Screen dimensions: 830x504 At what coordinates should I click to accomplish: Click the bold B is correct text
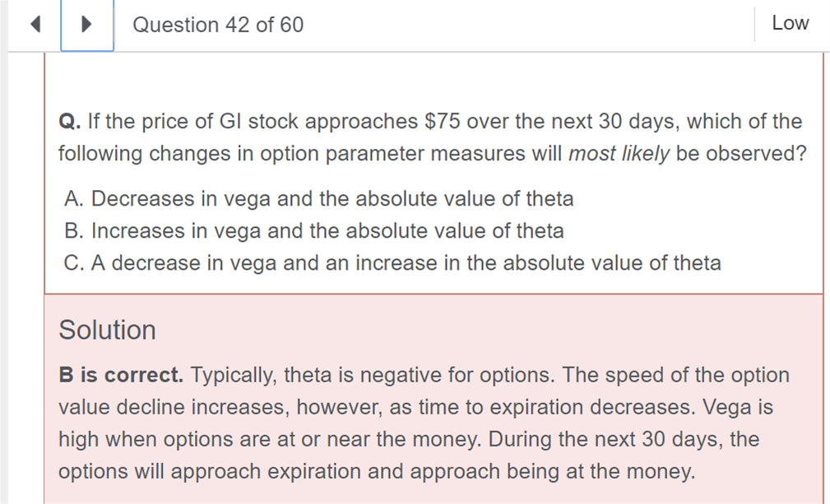pyautogui.click(x=121, y=375)
